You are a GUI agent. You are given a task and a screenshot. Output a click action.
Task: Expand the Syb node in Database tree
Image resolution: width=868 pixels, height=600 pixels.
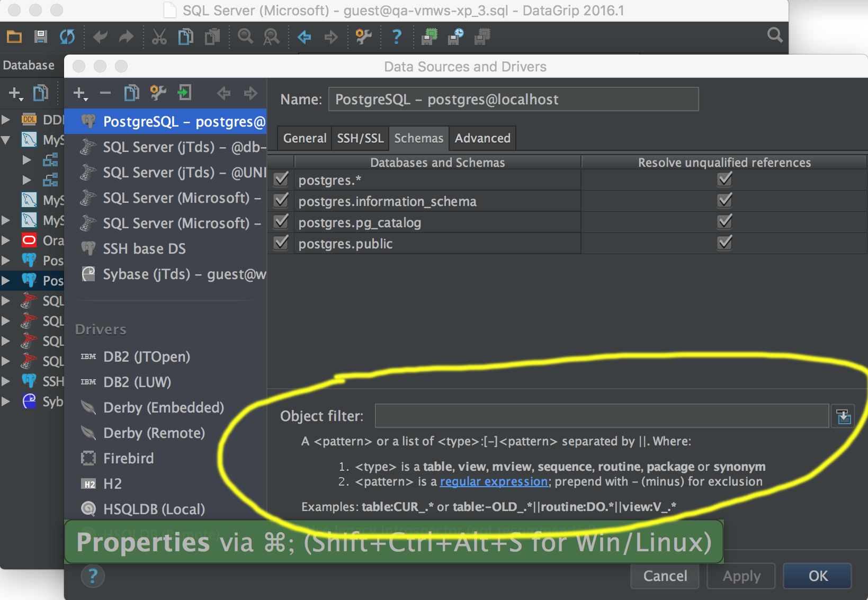[x=6, y=401]
